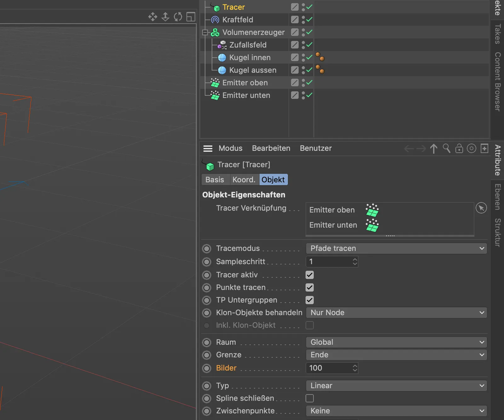Go forward with the right arrow in attributes

click(x=421, y=148)
